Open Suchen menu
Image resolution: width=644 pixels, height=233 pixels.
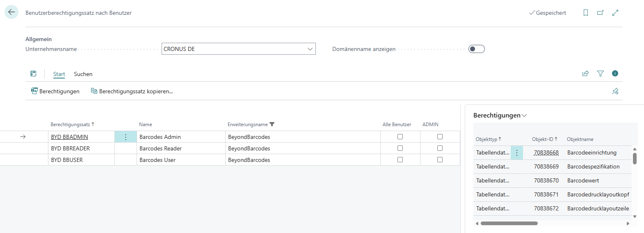coord(83,74)
